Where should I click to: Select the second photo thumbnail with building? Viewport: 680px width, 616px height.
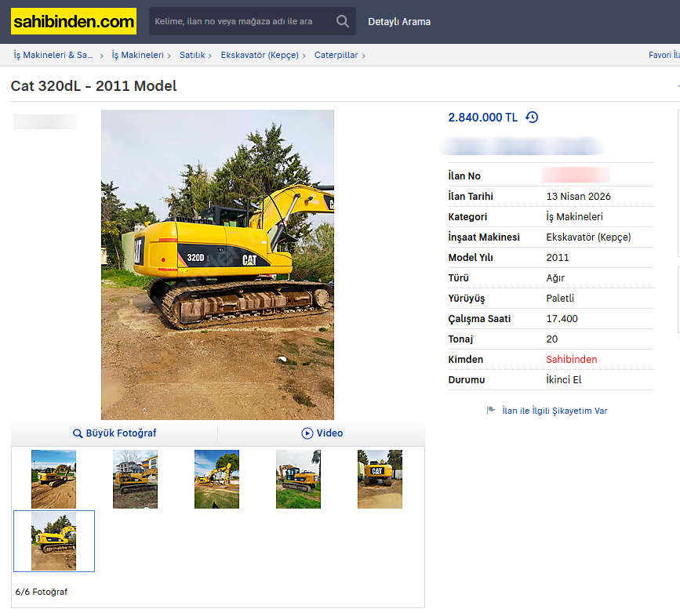tap(136, 479)
